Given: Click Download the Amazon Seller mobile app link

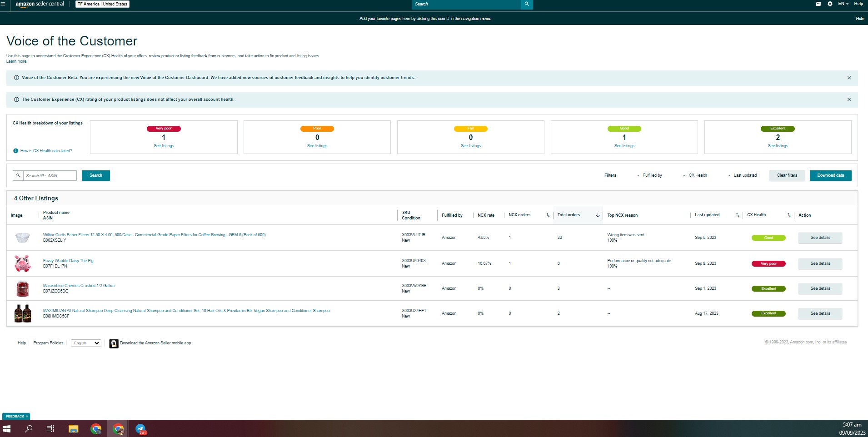Looking at the screenshot, I should tap(155, 343).
